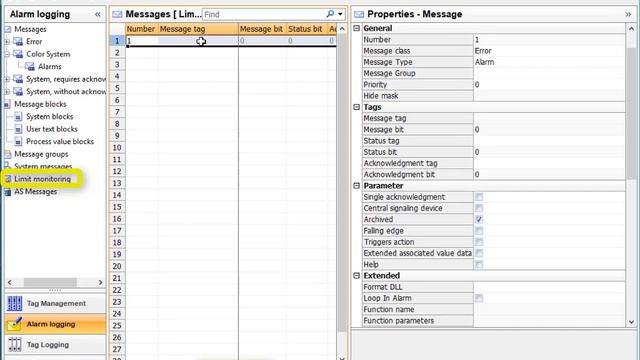640x360 pixels.
Task: Click the Tag Management navigation icon
Action: click(x=15, y=303)
